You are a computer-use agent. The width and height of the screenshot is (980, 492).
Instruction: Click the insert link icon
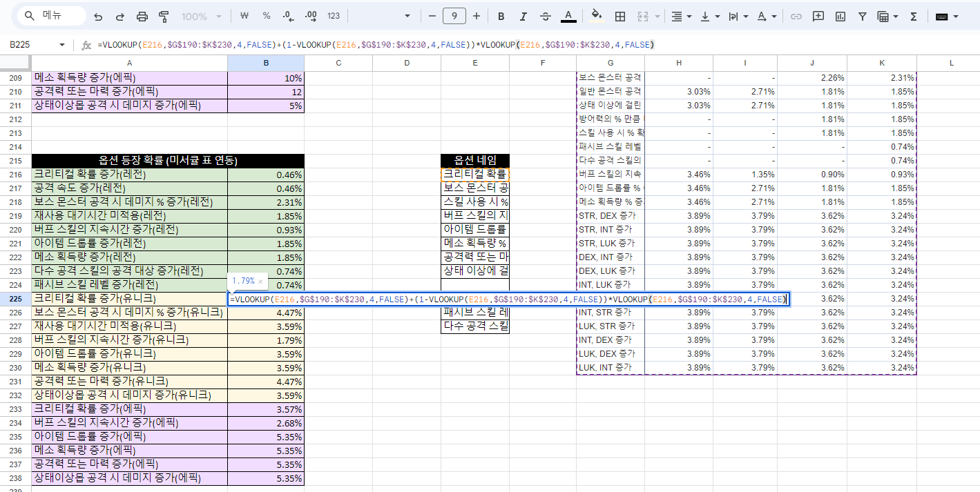click(x=796, y=16)
